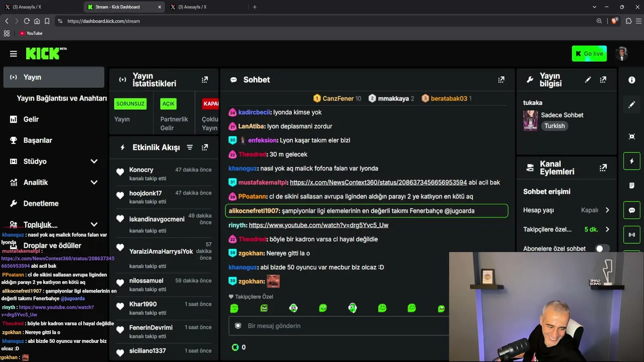
Task: Click the green Go live button
Action: (x=589, y=54)
